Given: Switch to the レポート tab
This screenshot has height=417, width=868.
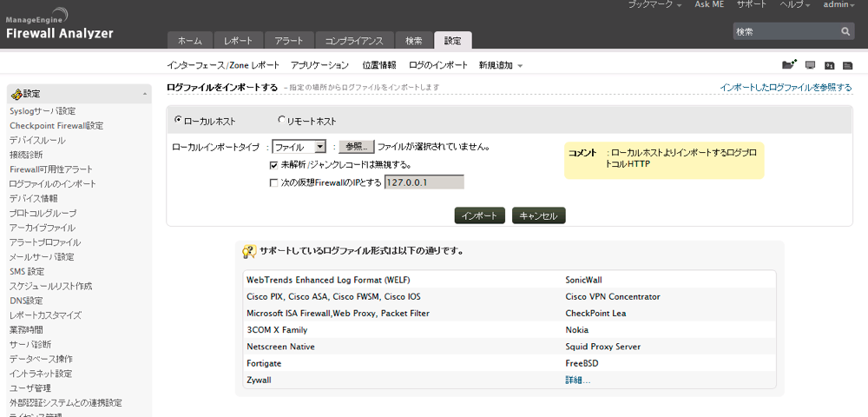Looking at the screenshot, I should click(x=238, y=41).
